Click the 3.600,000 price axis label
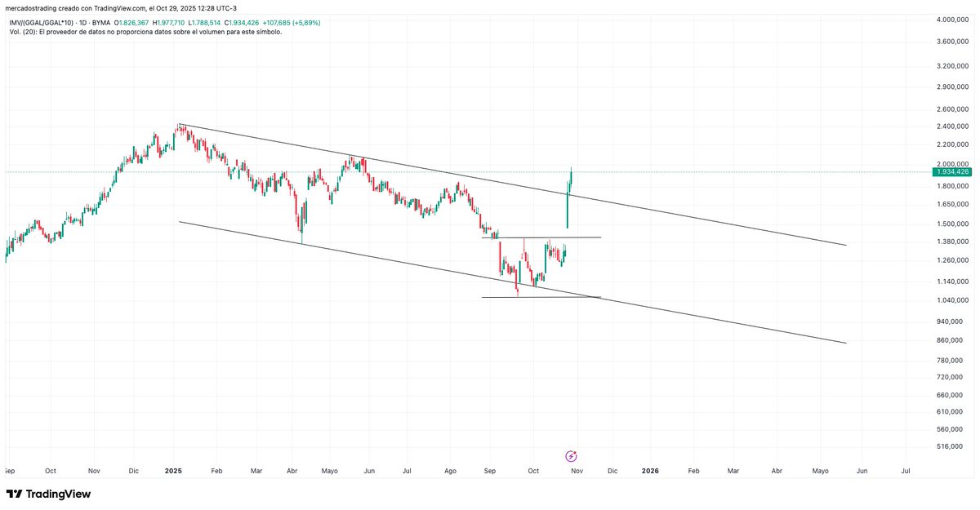 tap(953, 41)
